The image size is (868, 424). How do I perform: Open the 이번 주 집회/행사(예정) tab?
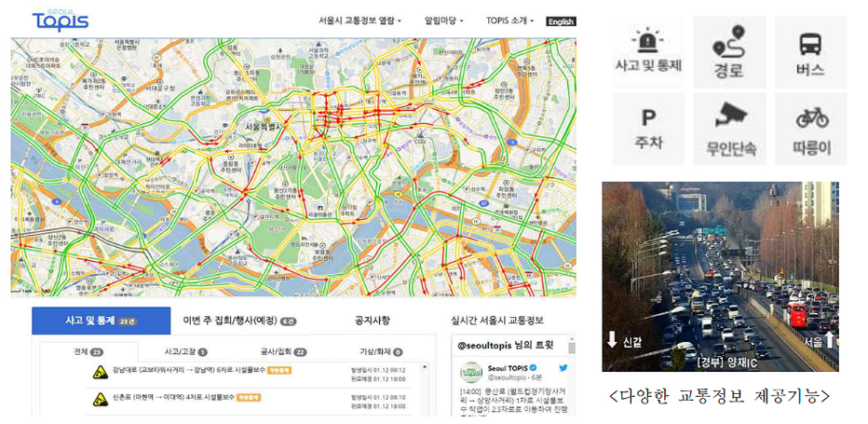(239, 321)
